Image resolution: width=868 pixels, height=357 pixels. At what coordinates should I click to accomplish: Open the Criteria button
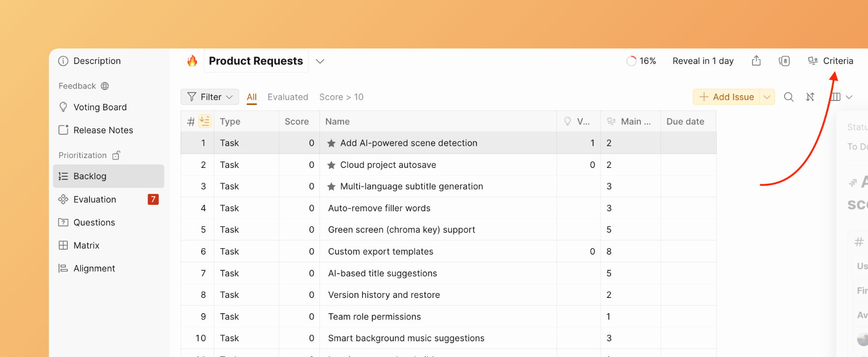(x=831, y=61)
